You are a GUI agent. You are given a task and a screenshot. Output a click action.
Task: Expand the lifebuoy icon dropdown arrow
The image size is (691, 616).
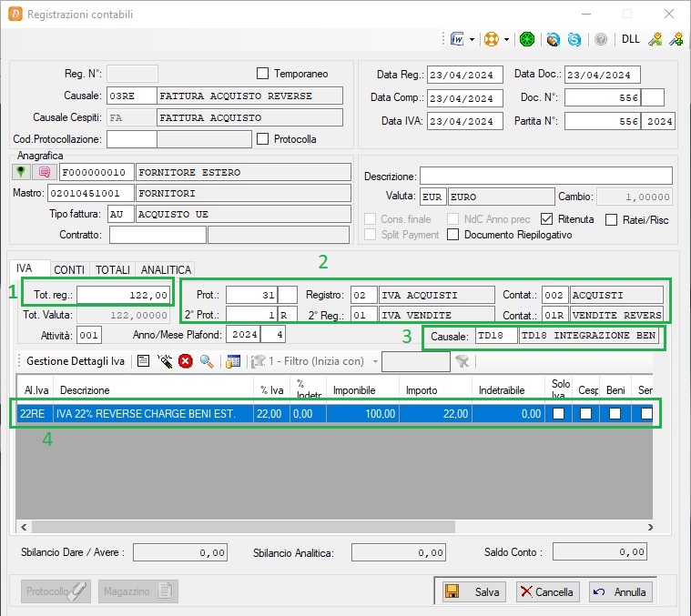tap(506, 40)
